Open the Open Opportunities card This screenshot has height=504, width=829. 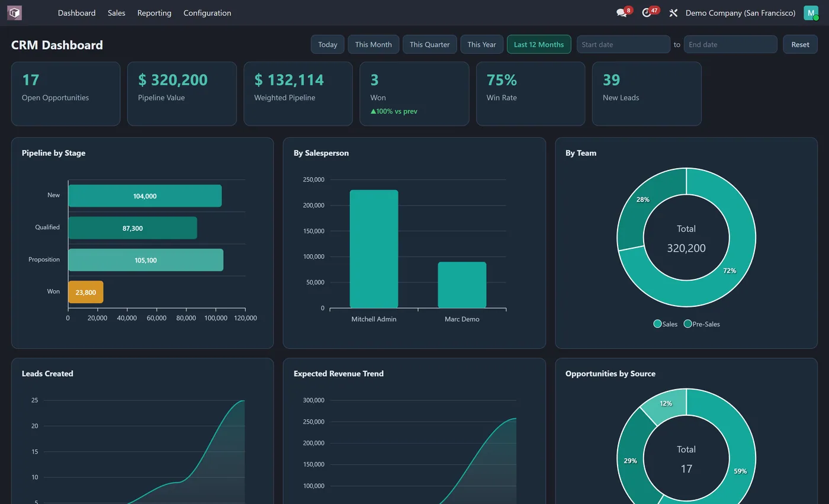(66, 94)
